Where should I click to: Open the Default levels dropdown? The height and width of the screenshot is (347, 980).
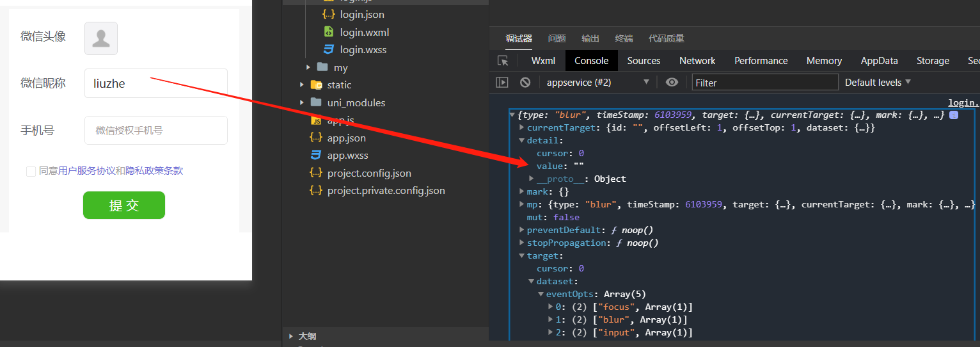[x=878, y=82]
